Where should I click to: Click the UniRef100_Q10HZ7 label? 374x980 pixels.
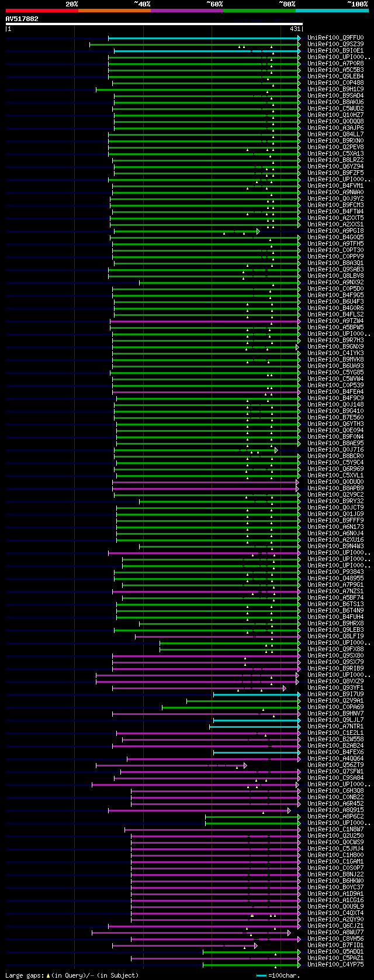[x=335, y=115]
